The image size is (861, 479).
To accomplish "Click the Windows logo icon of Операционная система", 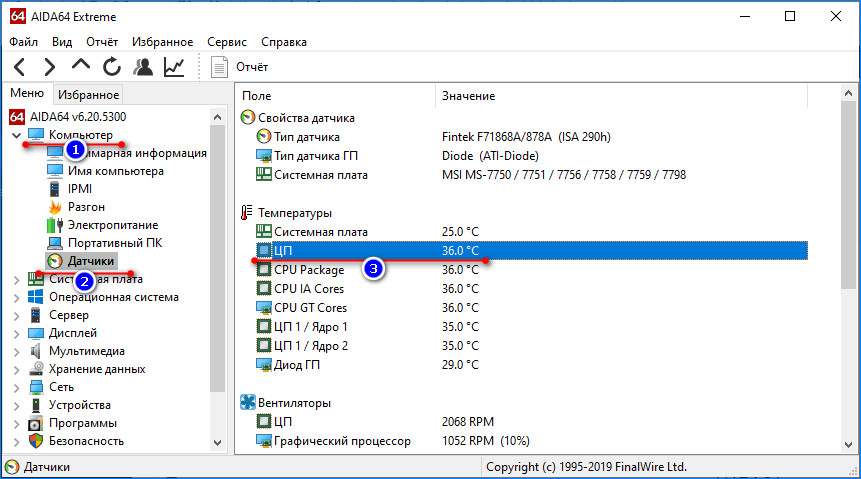I will pos(36,297).
